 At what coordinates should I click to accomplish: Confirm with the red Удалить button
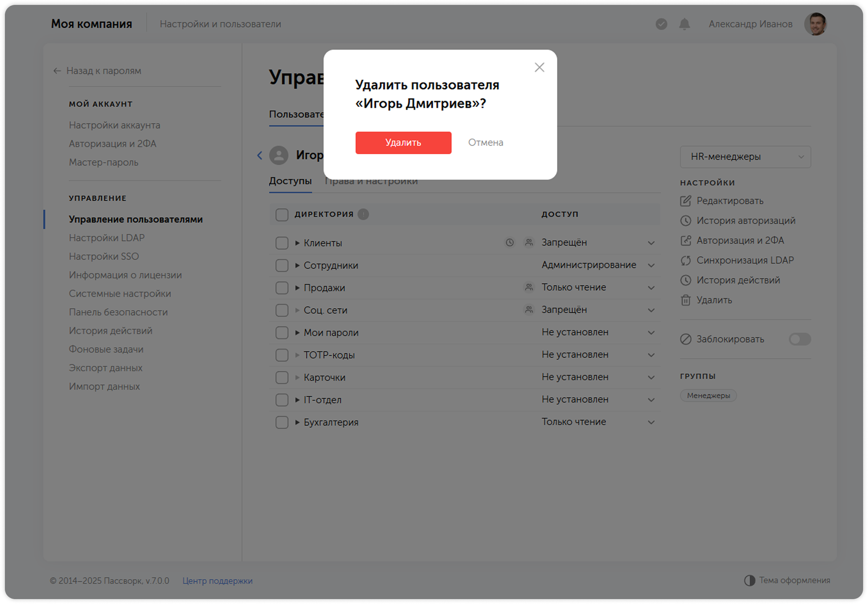[403, 143]
